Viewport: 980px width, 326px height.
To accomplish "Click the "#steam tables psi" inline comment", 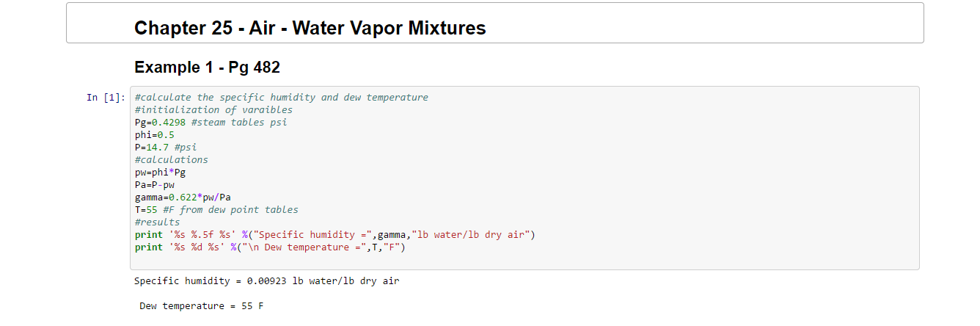I will (238, 123).
